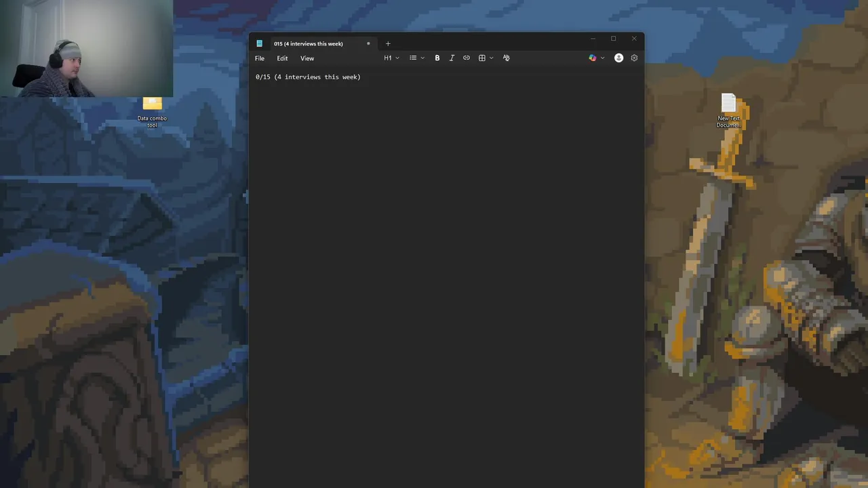
Task: Minimize the Notepad window
Action: coord(593,39)
